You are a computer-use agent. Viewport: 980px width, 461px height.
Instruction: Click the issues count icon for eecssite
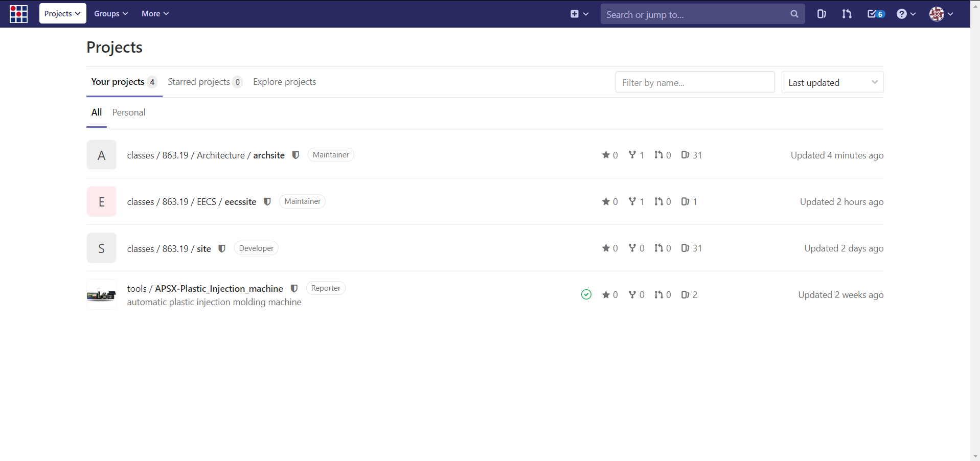[685, 201]
